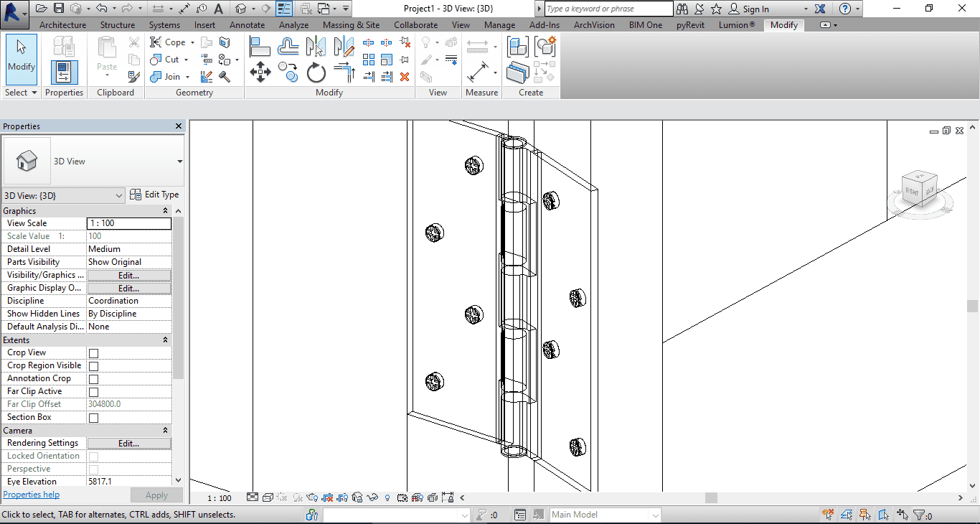The image size is (980, 524).
Task: Open the Main Model design option dropdown
Action: tap(604, 515)
